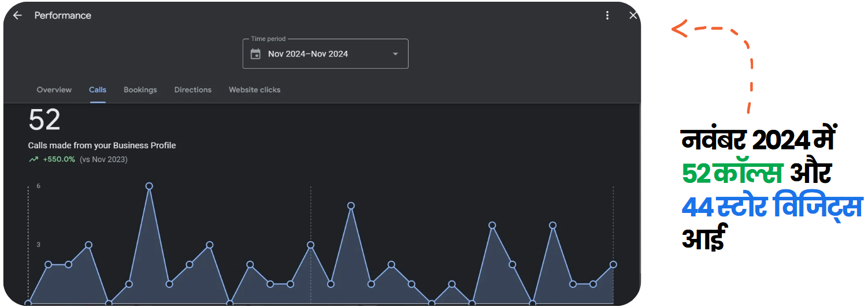Switch to the Overview tab
The height and width of the screenshot is (307, 868).
pyautogui.click(x=54, y=90)
